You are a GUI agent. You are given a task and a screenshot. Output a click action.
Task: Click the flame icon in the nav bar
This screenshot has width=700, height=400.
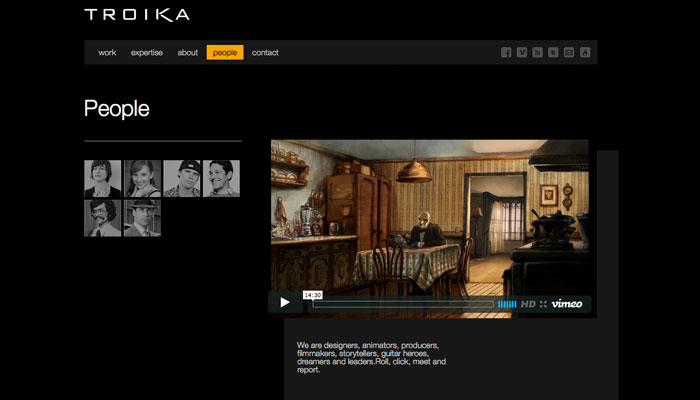[x=585, y=52]
